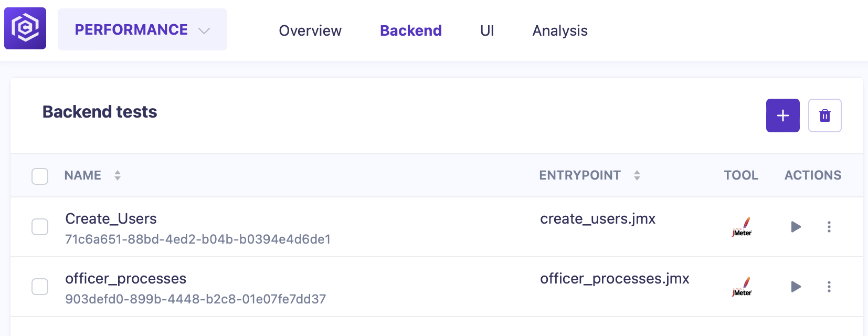Open actions menu for officer_processes
The height and width of the screenshot is (336, 868).
tap(829, 287)
